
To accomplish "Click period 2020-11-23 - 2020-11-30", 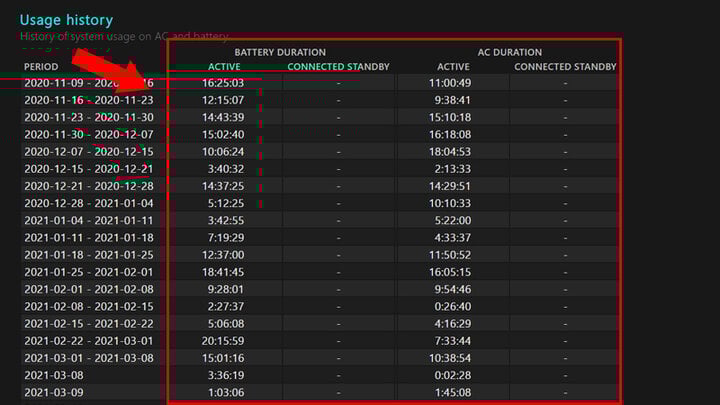I will click(x=89, y=118).
